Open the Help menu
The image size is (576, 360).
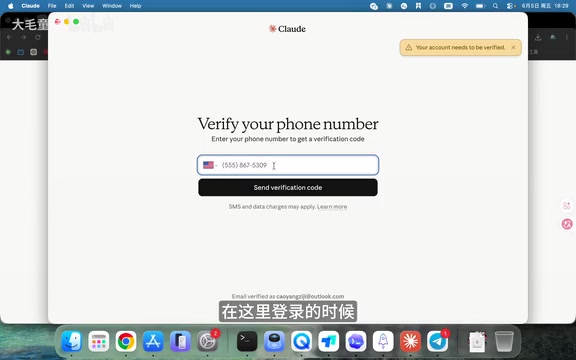tap(135, 6)
